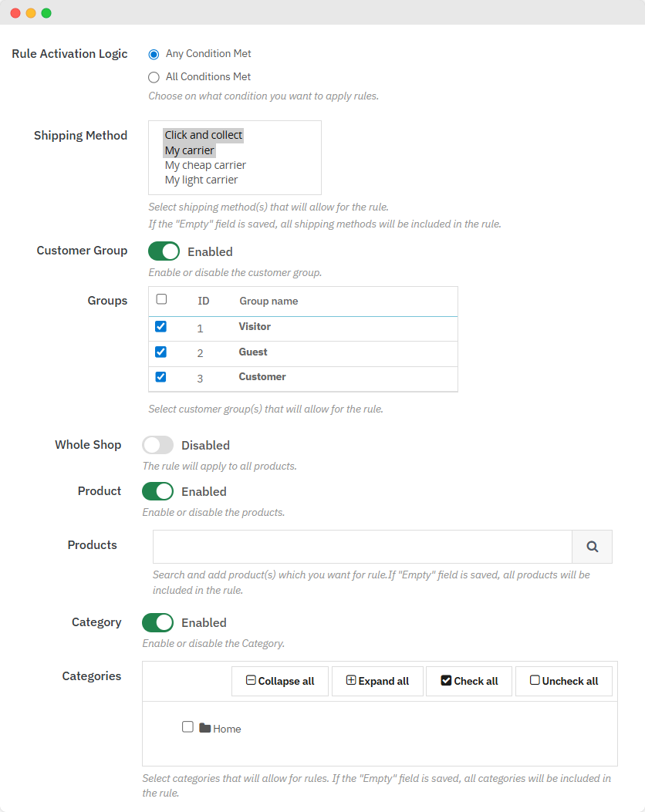645x812 pixels.
Task: Uncheck the Customer group checkbox
Action: (x=160, y=377)
